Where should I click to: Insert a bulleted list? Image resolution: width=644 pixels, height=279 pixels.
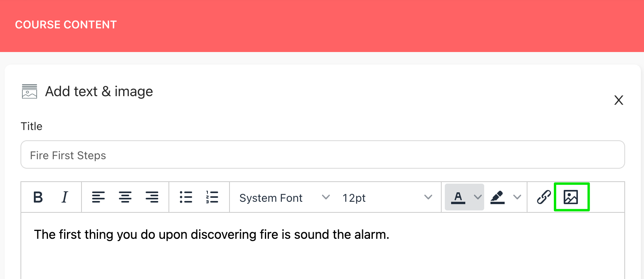(186, 197)
